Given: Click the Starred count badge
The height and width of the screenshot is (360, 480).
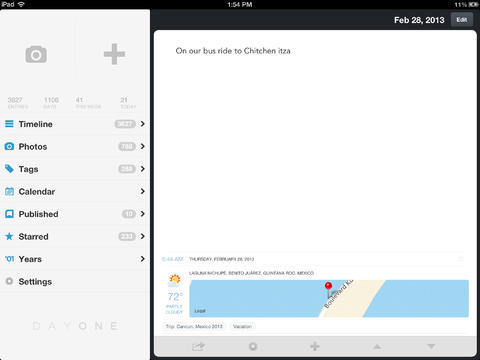Looking at the screenshot, I should [x=127, y=236].
